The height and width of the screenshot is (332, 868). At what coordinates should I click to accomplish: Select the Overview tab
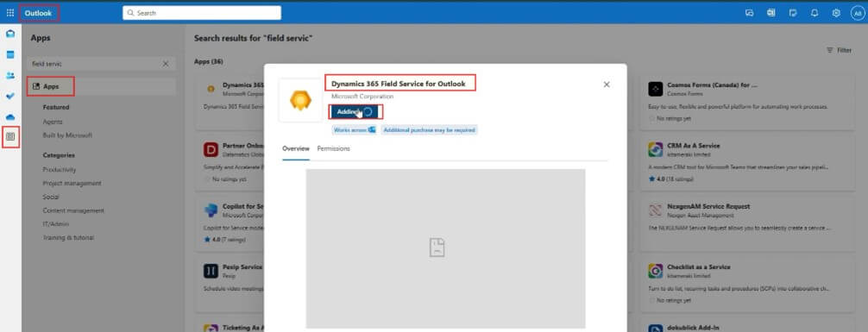(x=296, y=149)
